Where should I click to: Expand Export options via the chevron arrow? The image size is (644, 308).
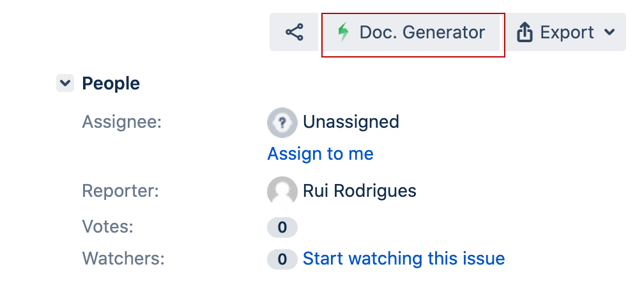coord(610,32)
